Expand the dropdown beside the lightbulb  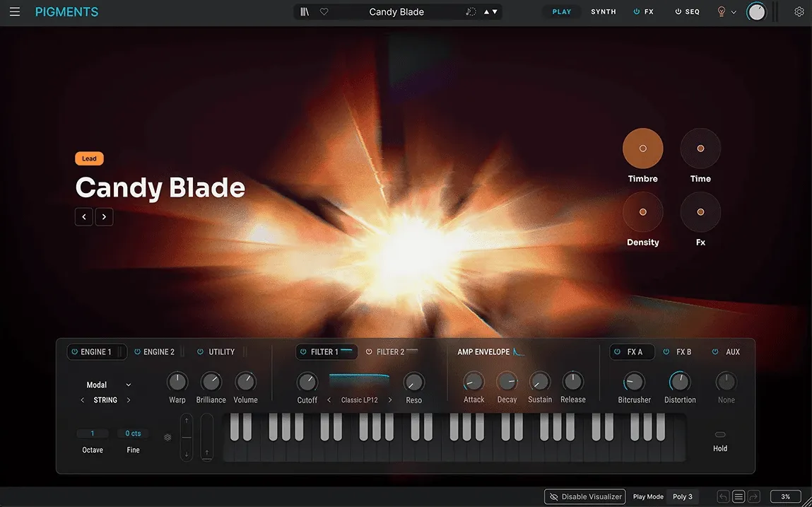click(734, 12)
